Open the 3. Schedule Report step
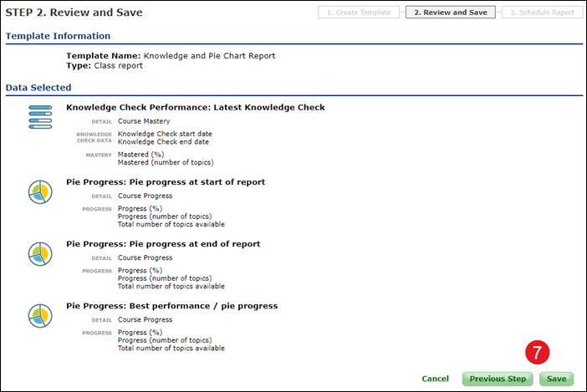The image size is (587, 392). [542, 13]
